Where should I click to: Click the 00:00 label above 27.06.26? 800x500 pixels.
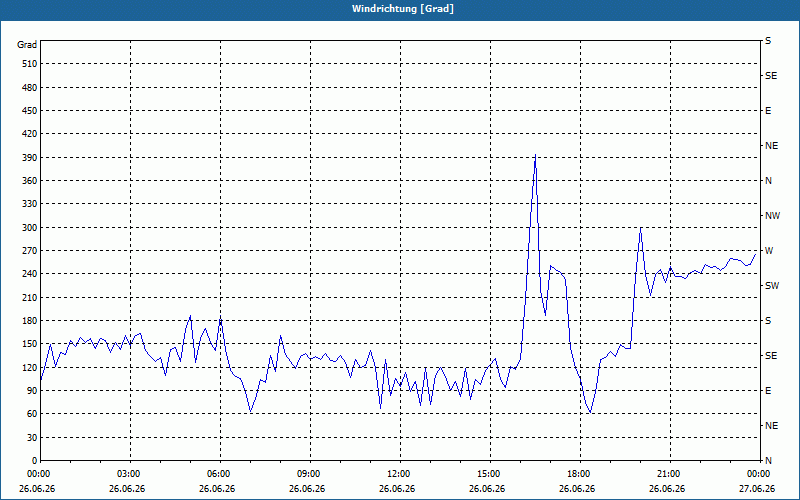coord(758,474)
